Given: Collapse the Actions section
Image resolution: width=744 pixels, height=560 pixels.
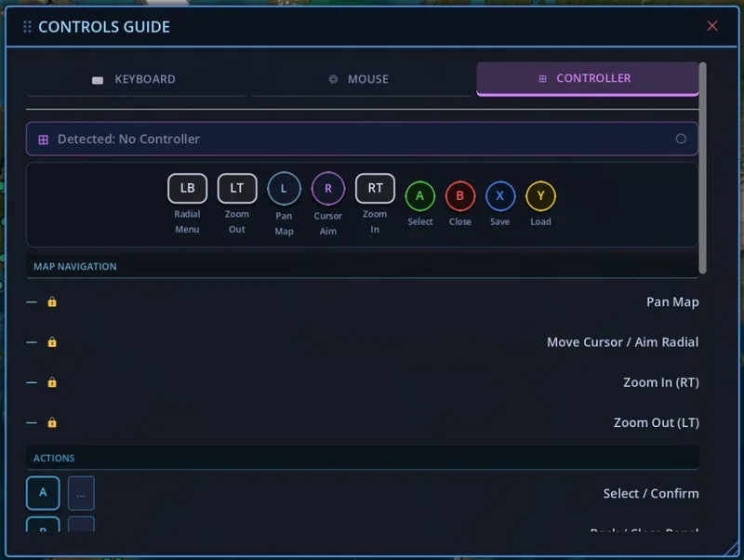Looking at the screenshot, I should point(54,458).
